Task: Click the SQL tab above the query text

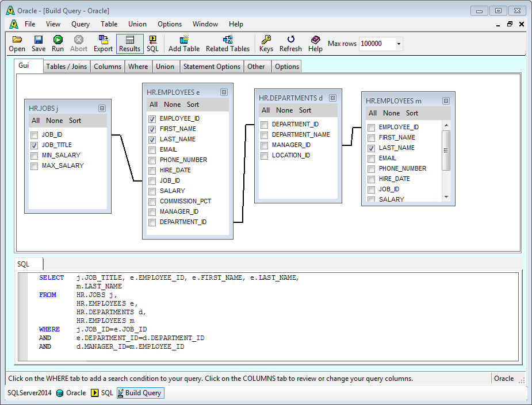Action: coord(29,264)
